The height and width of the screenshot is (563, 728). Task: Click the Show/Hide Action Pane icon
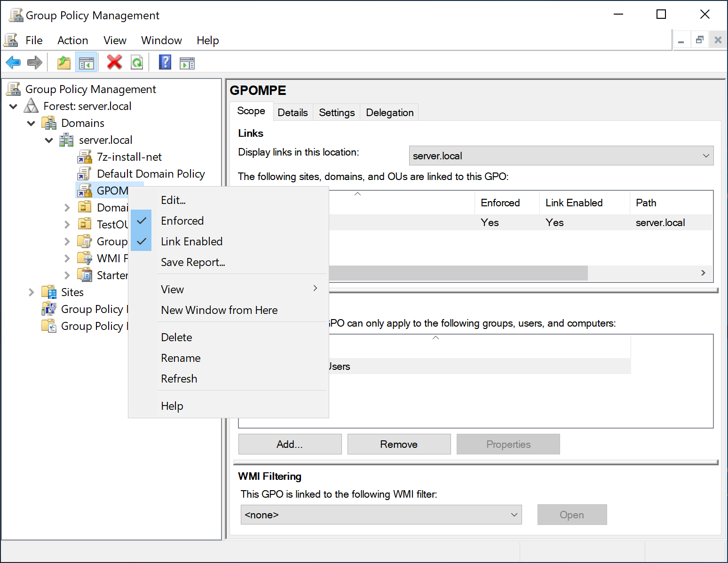pyautogui.click(x=187, y=62)
